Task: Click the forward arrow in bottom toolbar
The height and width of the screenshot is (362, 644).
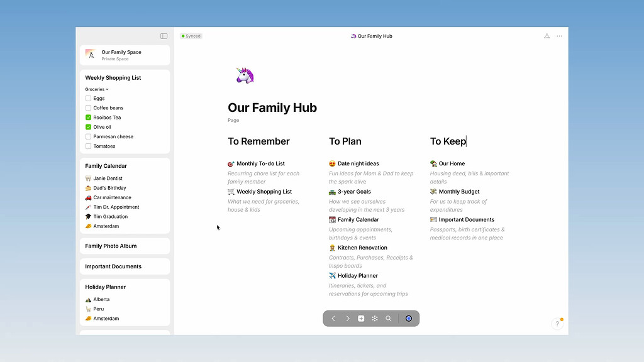Action: click(x=347, y=319)
